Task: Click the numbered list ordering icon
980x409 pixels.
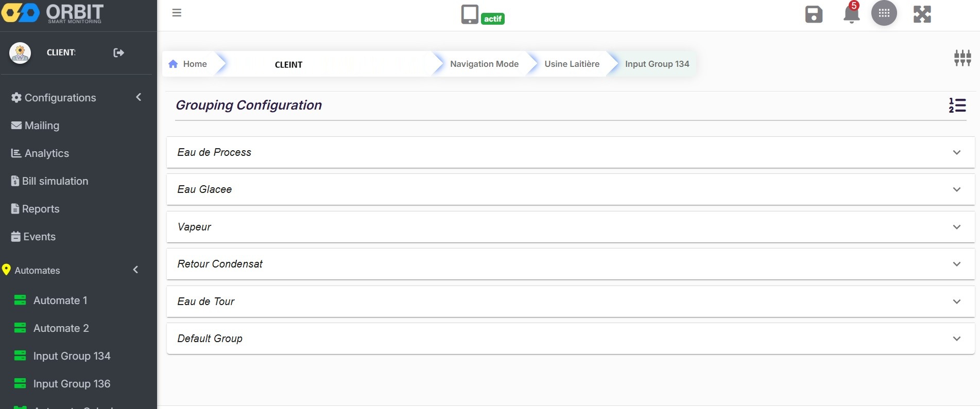Action: pyautogui.click(x=957, y=105)
